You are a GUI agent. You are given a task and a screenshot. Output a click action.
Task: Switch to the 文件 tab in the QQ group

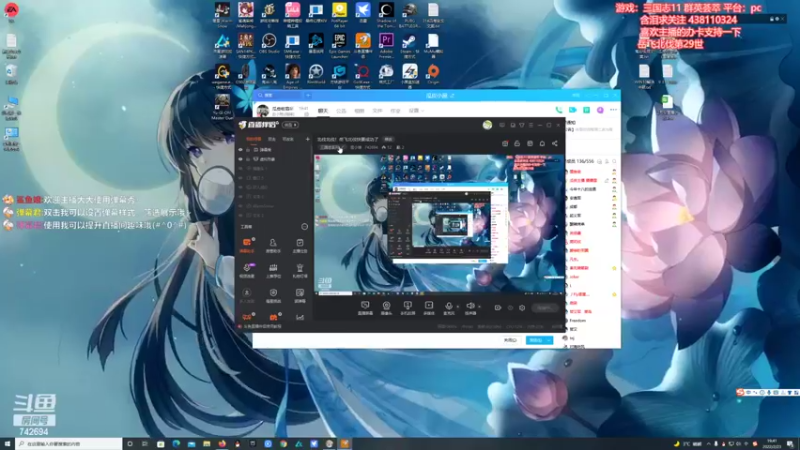pyautogui.click(x=377, y=110)
